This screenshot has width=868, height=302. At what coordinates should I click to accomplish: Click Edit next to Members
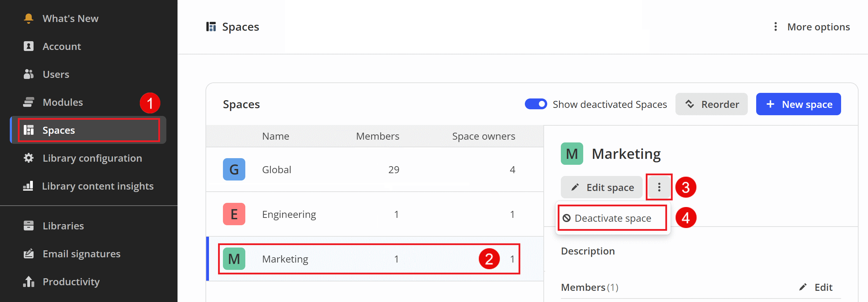[x=816, y=287]
